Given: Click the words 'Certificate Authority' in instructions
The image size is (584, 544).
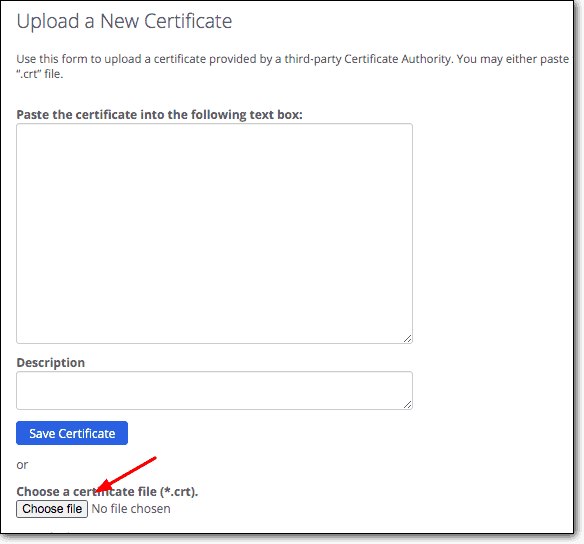Looking at the screenshot, I should (397, 59).
